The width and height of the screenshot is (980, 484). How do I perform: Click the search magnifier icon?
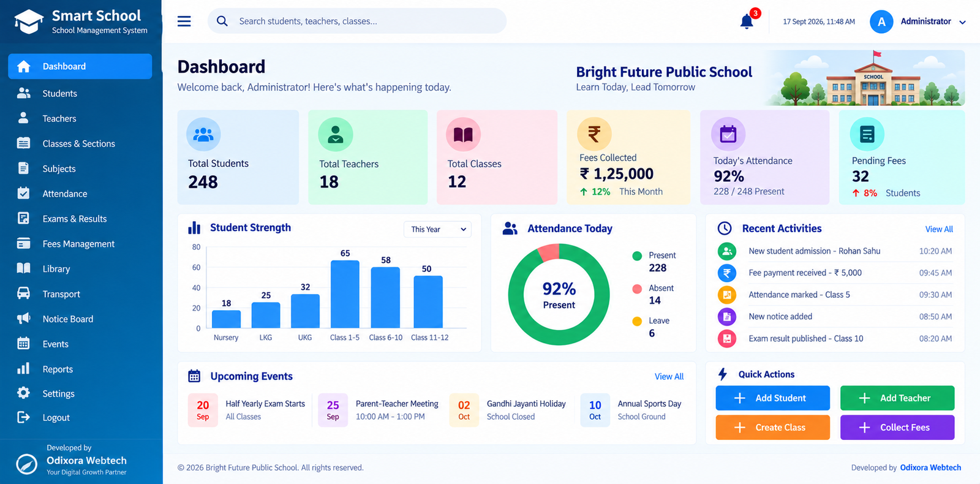click(x=222, y=21)
